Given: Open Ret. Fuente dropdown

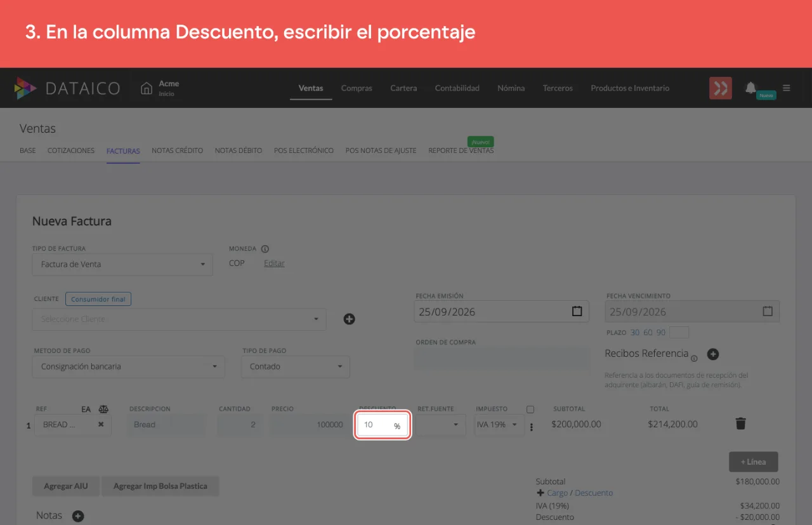Looking at the screenshot, I should point(441,425).
